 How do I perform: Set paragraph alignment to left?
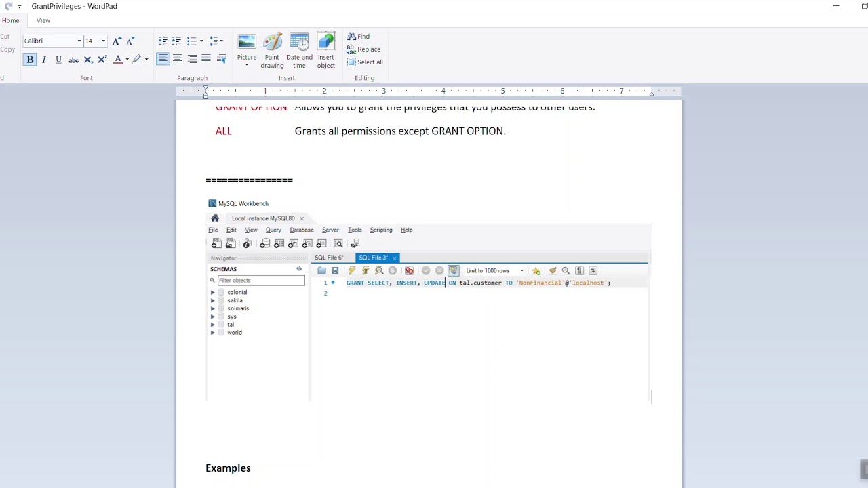click(x=163, y=59)
